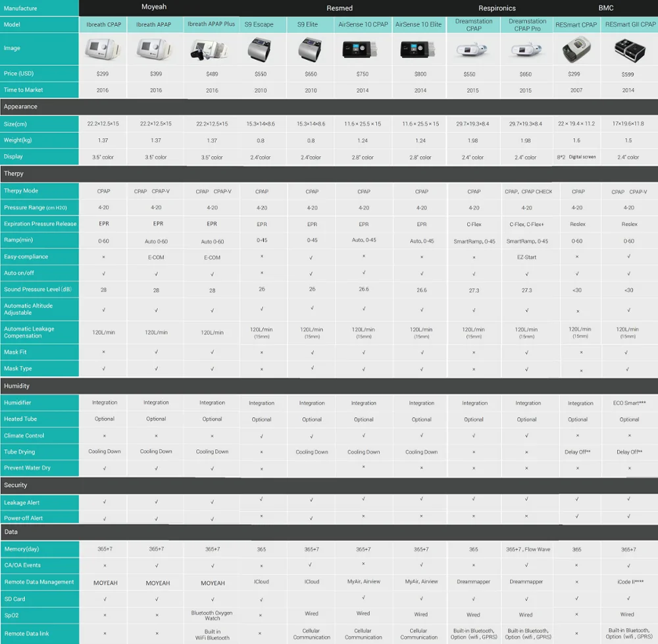Select the EZ-Start easy-compliance cell
This screenshot has height=644, width=658.
pos(526,257)
